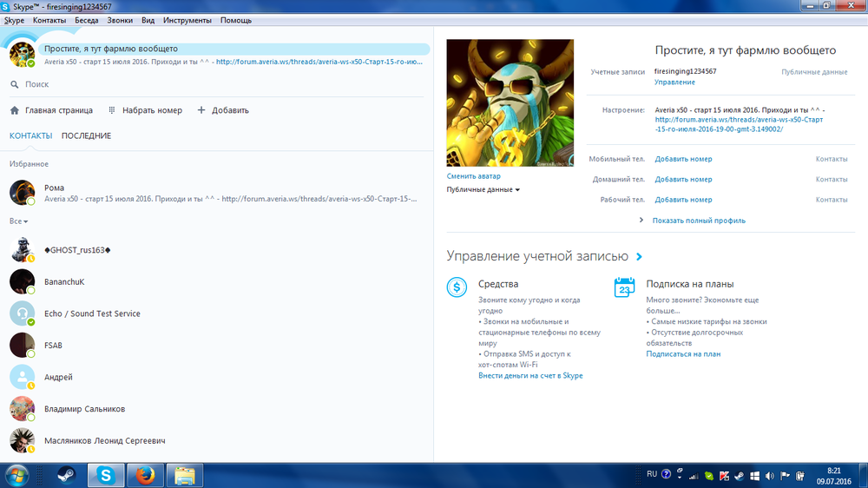
Task: Click the dollar Средства icon
Action: [457, 287]
